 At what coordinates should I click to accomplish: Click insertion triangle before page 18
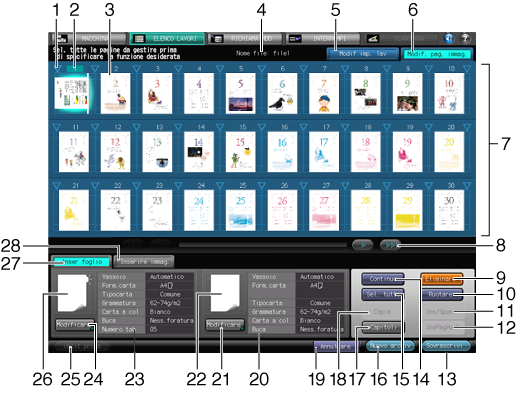point(345,127)
